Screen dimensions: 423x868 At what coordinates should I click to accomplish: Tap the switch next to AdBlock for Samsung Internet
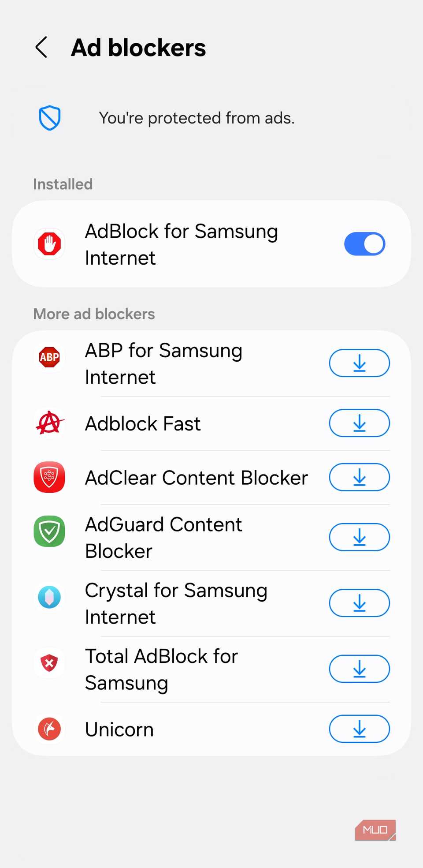(364, 243)
